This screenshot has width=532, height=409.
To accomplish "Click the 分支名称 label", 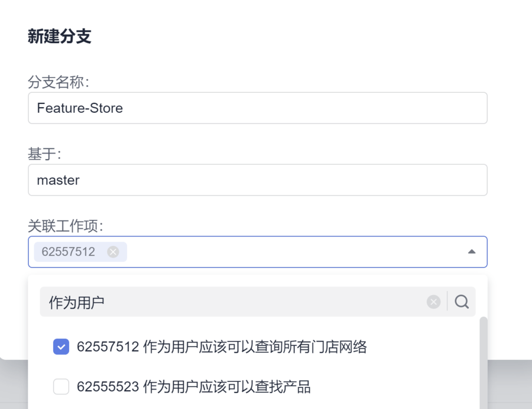I will (58, 82).
